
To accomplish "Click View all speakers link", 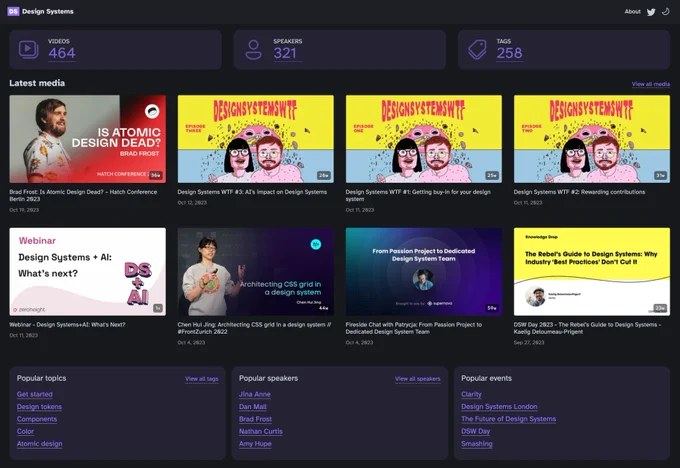I will point(418,379).
